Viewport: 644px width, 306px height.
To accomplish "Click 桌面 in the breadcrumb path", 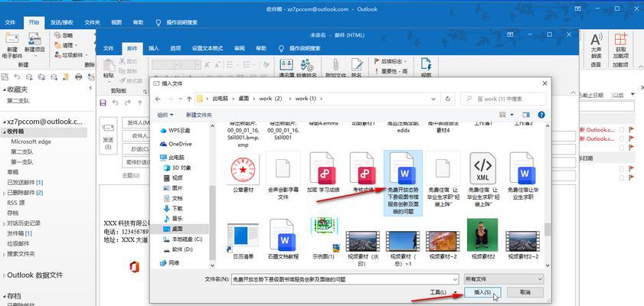I will pyautogui.click(x=244, y=99).
